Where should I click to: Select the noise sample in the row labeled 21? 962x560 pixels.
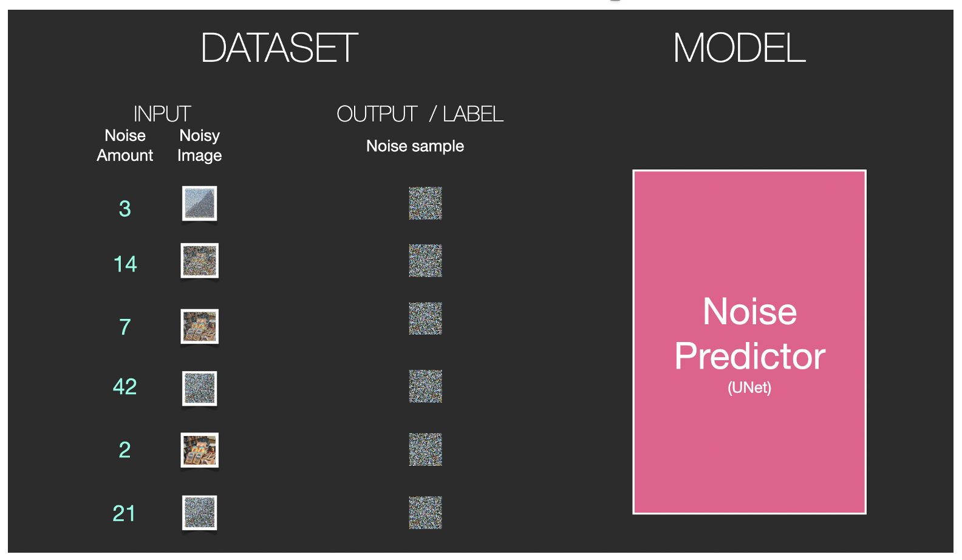pyautogui.click(x=425, y=513)
